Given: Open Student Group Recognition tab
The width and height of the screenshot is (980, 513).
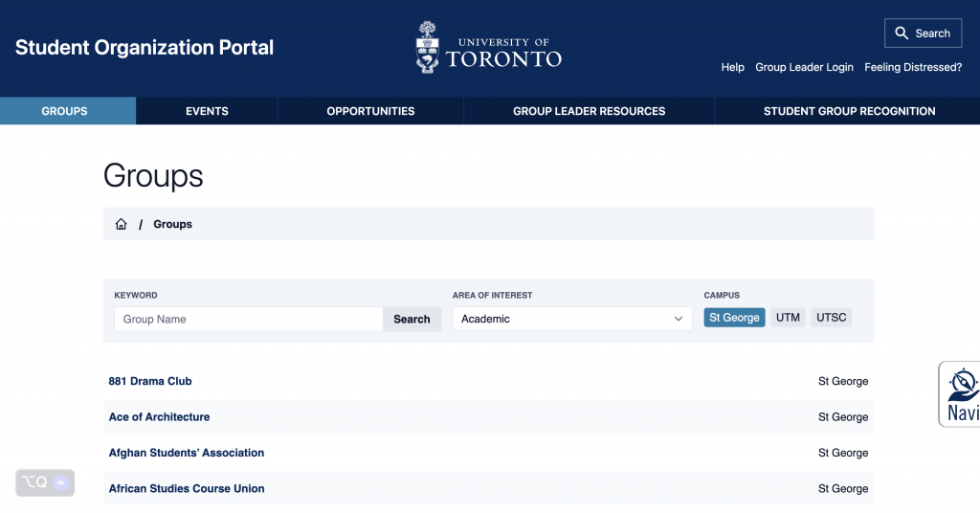Looking at the screenshot, I should pos(849,111).
